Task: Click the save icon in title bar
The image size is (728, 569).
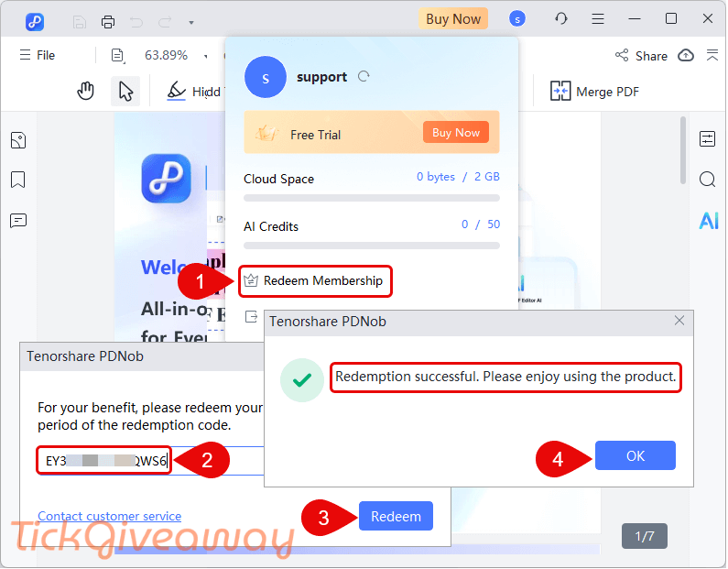Action: [80, 22]
